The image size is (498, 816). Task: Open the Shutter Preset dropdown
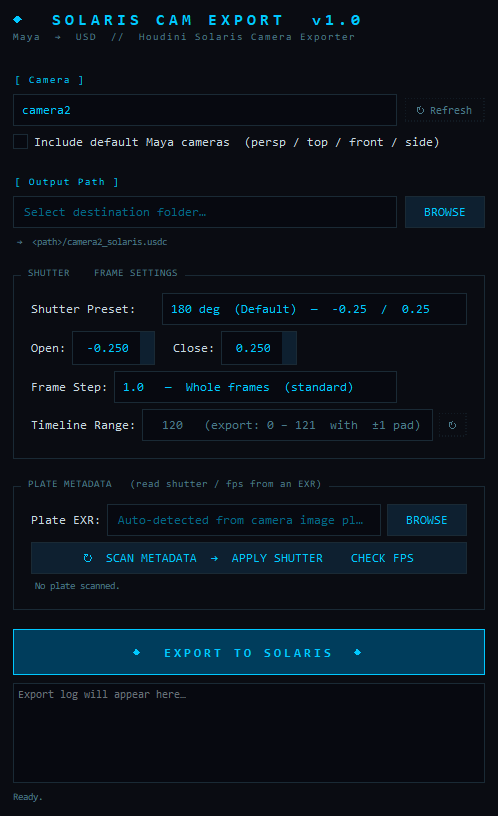click(314, 309)
